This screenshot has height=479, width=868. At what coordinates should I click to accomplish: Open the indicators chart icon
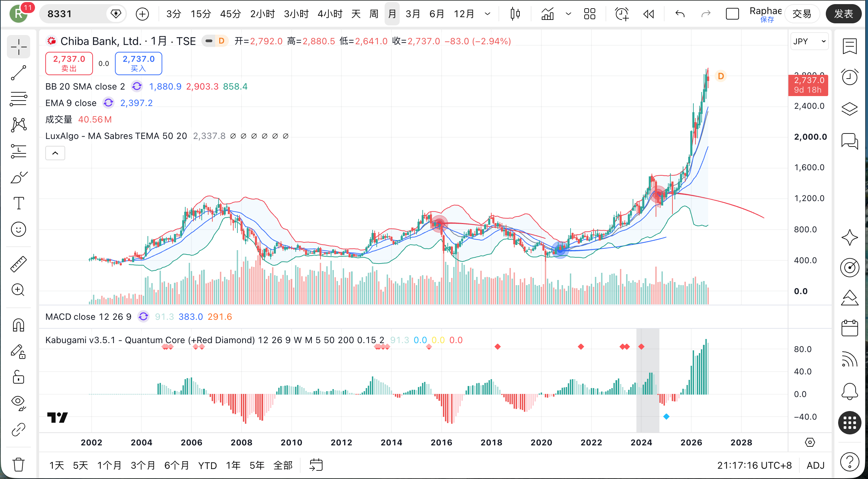click(x=548, y=14)
